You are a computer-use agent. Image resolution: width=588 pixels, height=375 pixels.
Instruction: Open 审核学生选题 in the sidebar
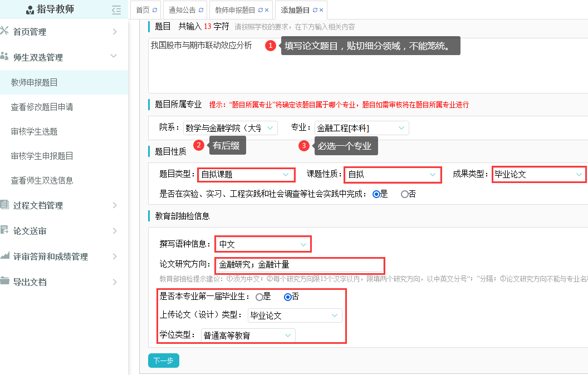pyautogui.click(x=35, y=131)
